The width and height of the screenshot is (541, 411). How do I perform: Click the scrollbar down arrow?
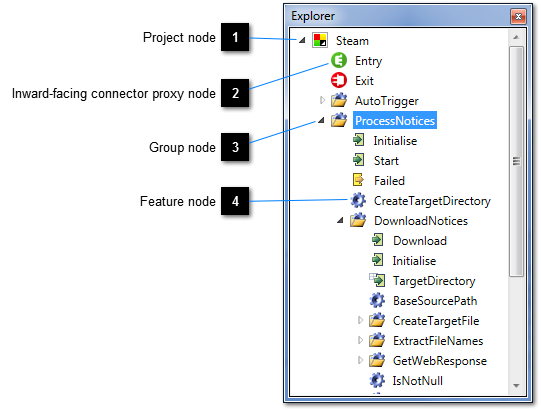[x=516, y=386]
